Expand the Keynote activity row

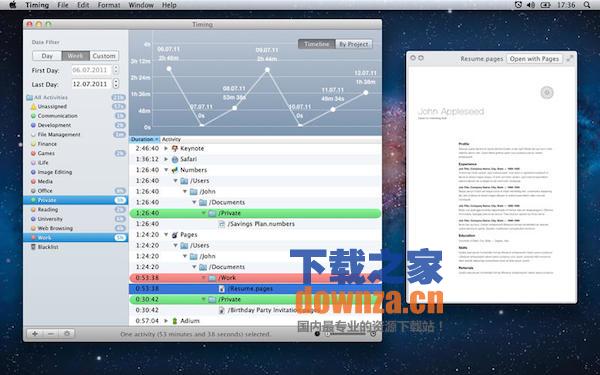166,148
